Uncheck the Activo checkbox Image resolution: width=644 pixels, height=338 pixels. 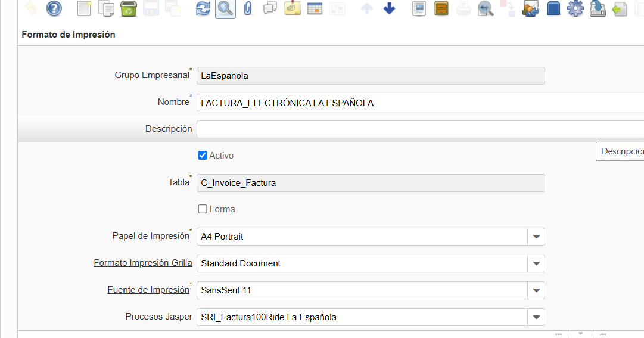tap(203, 156)
